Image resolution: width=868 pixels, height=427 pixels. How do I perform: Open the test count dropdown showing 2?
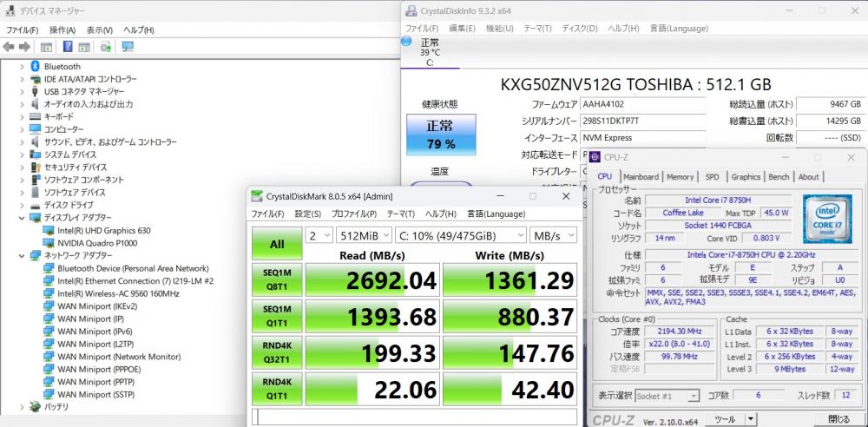click(319, 236)
